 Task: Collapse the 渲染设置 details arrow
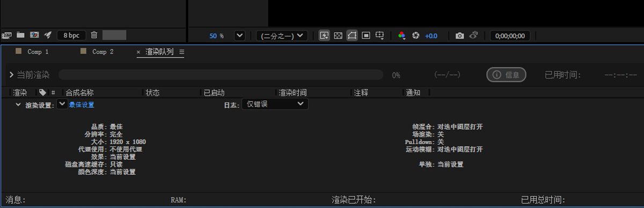coord(18,105)
